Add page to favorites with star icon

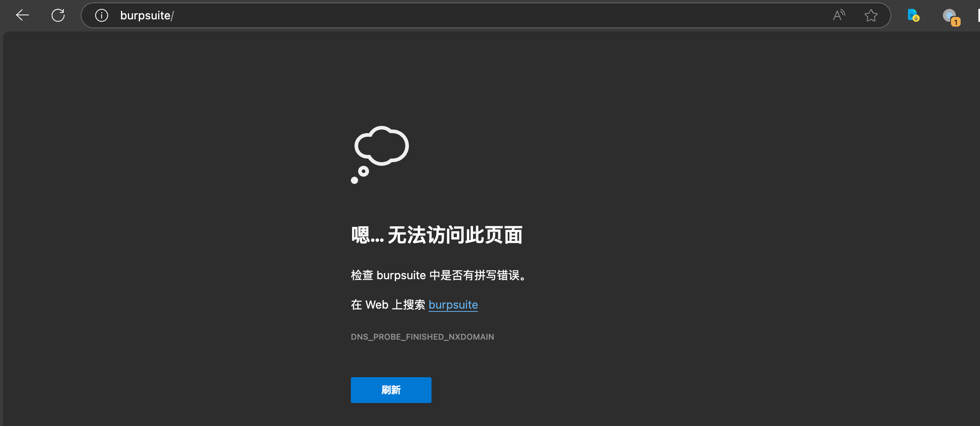click(871, 15)
